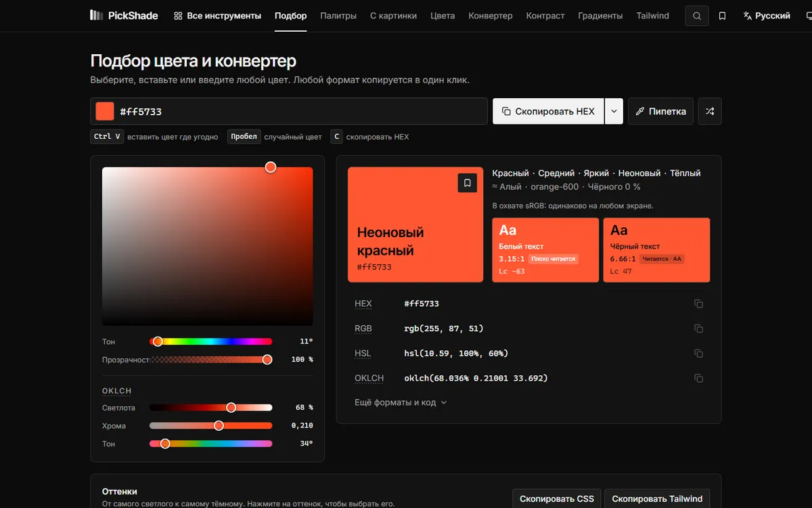Open saved colors bookmark icon in header

coord(723,16)
